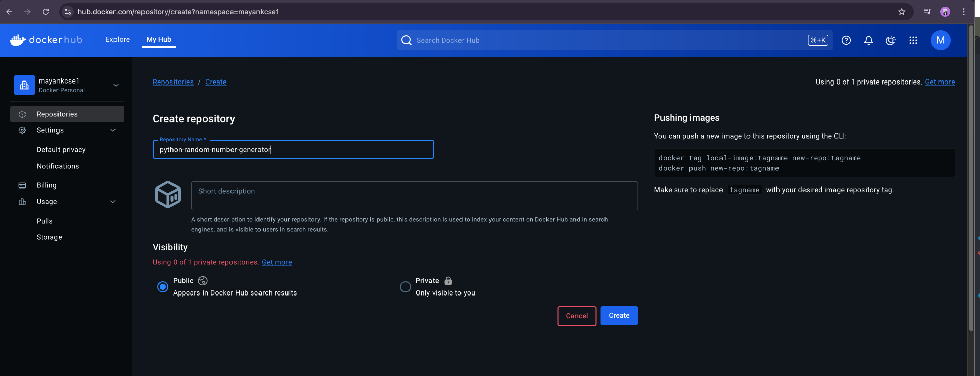
Task: Click the Private lock icon
Action: tap(448, 281)
